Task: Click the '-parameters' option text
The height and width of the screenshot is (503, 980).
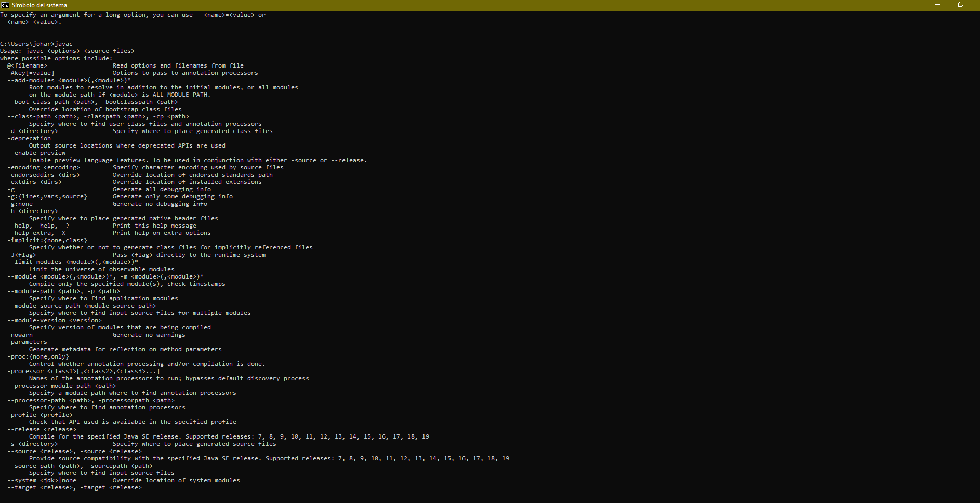Action: (27, 342)
